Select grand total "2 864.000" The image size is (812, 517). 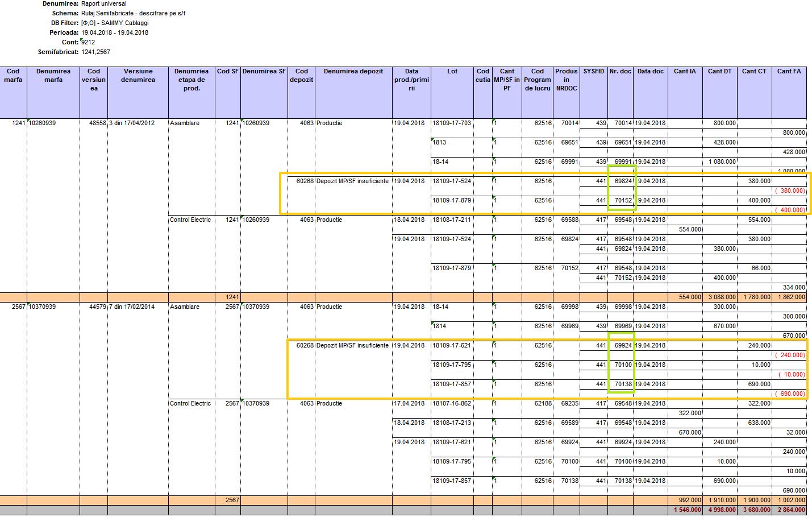coord(790,510)
